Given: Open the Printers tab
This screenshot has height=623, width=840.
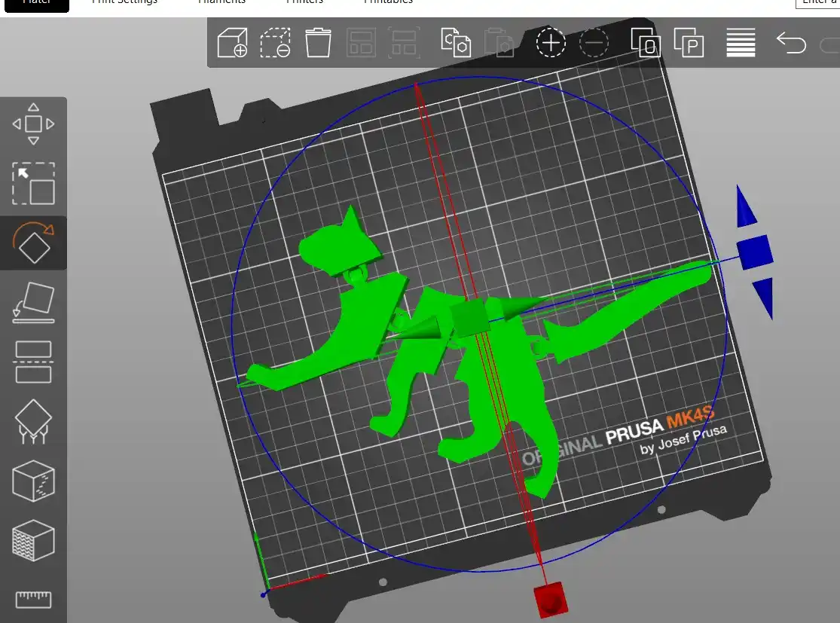Looking at the screenshot, I should [x=304, y=3].
